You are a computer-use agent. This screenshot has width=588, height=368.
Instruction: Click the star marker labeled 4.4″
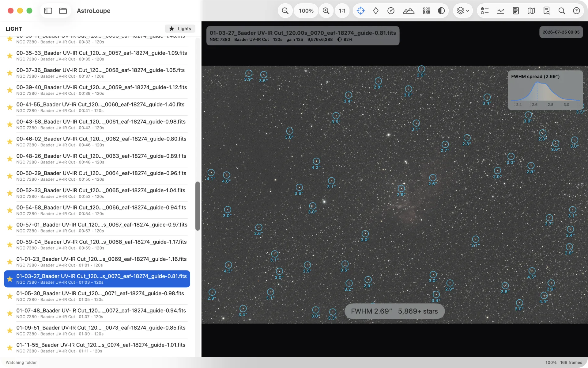(544, 296)
